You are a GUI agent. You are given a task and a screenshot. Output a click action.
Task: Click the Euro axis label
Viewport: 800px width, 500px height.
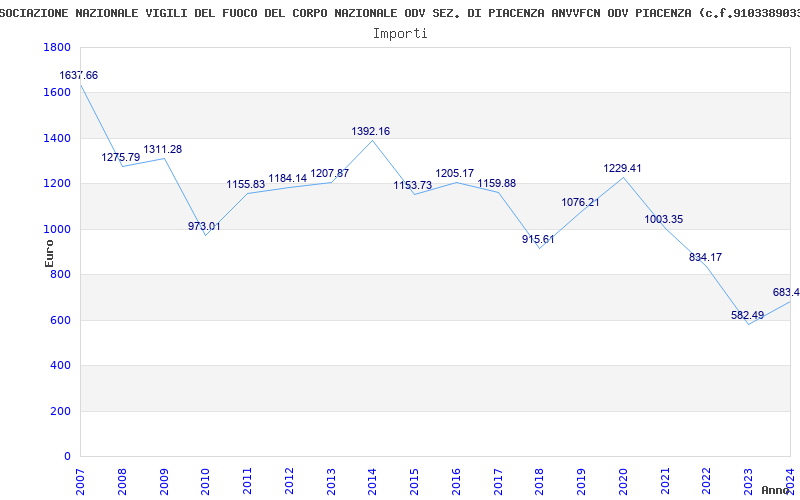click(x=49, y=253)
